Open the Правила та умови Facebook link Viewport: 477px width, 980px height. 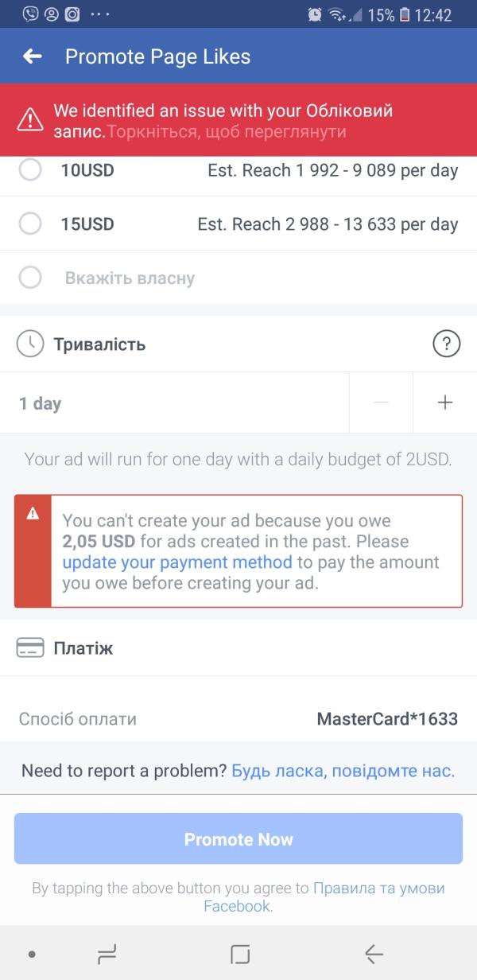click(378, 889)
